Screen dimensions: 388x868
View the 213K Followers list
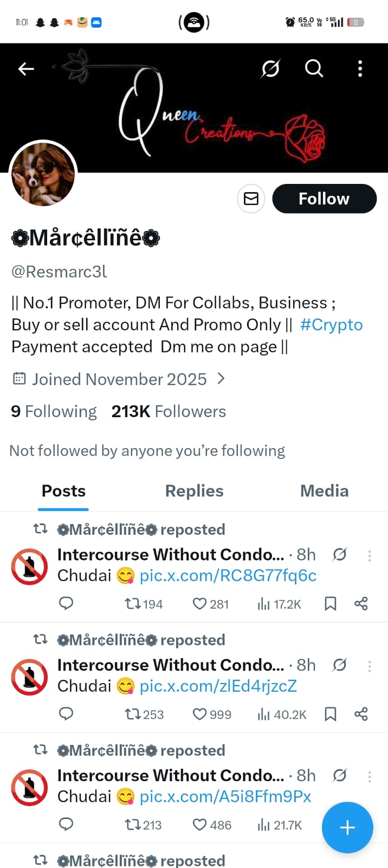[169, 412]
